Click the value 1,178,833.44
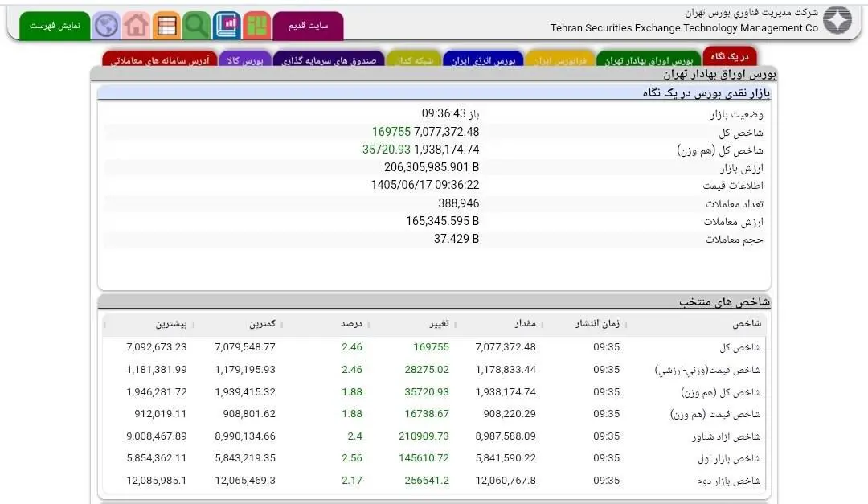The height and width of the screenshot is (504, 868). pyautogui.click(x=506, y=370)
